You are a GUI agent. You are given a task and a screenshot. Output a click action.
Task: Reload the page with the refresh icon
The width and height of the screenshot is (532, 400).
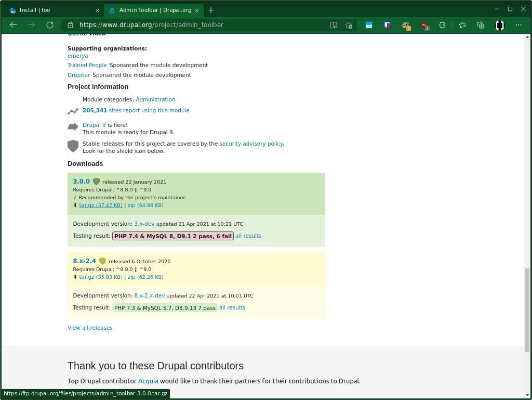click(49, 24)
